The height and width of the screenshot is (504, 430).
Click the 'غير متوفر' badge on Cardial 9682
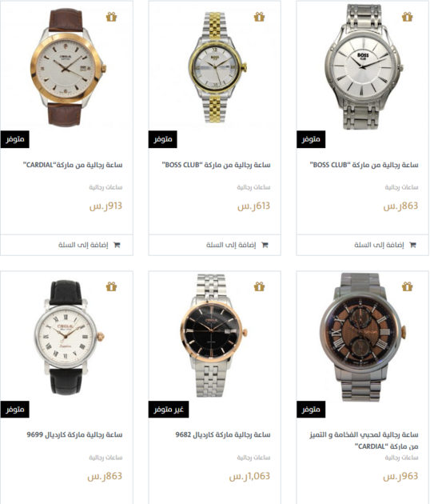[x=169, y=409]
